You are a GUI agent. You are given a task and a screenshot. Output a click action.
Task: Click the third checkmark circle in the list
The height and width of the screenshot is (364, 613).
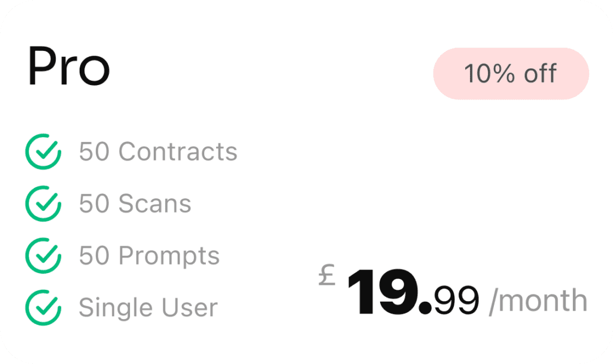click(43, 256)
